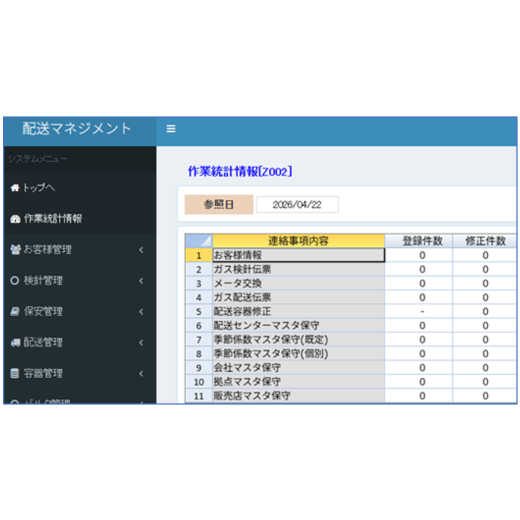Click the 参照日 date input field
This screenshot has width=520, height=520.
(x=297, y=204)
